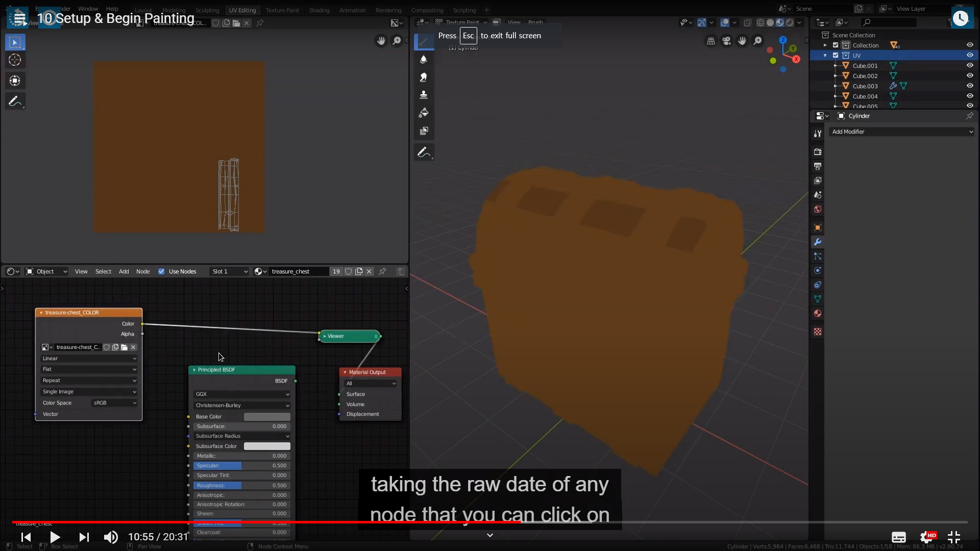980x551 pixels.
Task: Open the Texture properties checker tab
Action: pyautogui.click(x=818, y=332)
